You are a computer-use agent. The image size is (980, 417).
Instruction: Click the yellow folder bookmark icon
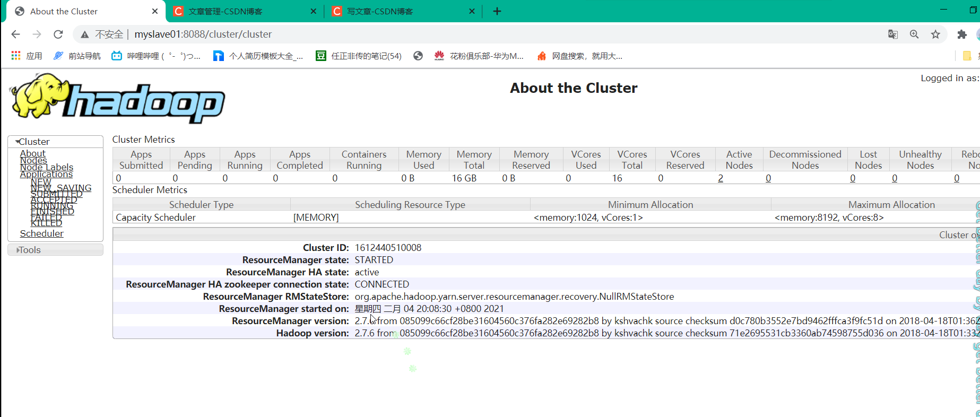pos(967,56)
